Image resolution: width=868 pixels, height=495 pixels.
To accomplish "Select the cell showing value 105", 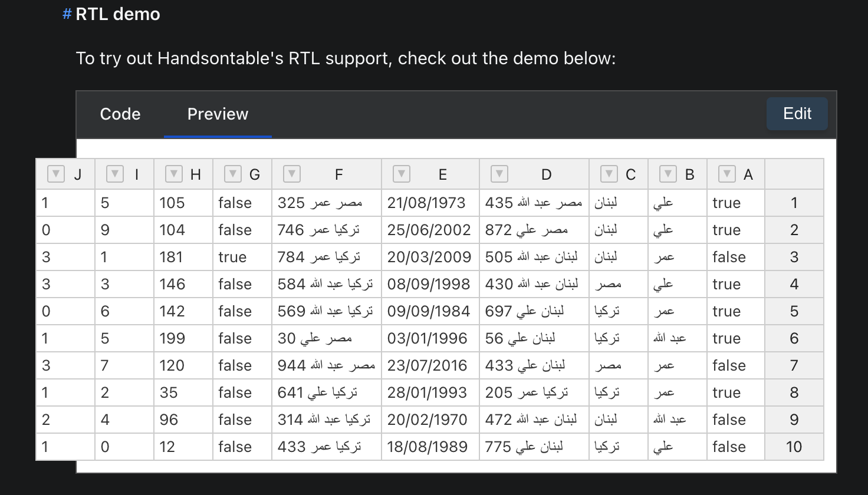I will 183,203.
